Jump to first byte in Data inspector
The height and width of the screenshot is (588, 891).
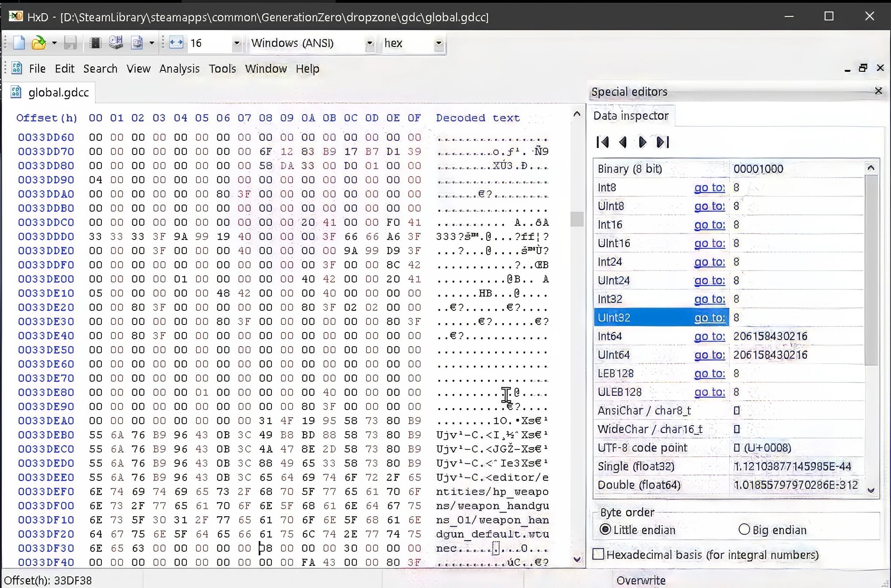click(x=603, y=142)
